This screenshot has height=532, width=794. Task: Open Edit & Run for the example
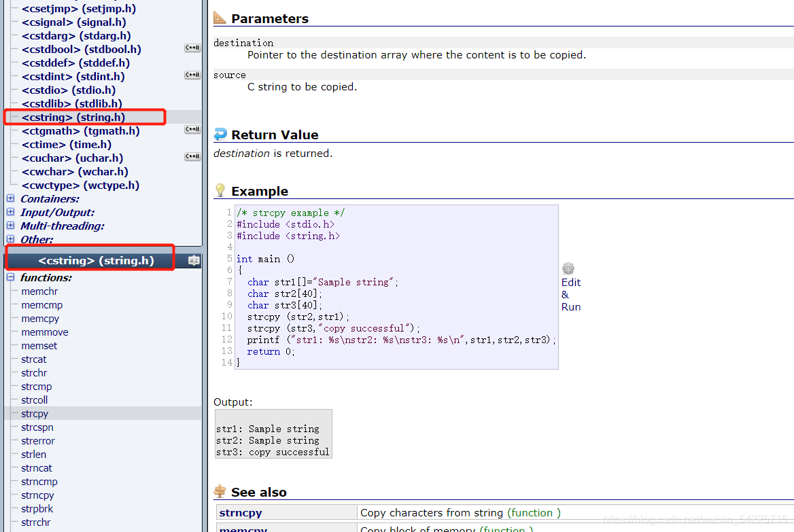[x=571, y=295]
